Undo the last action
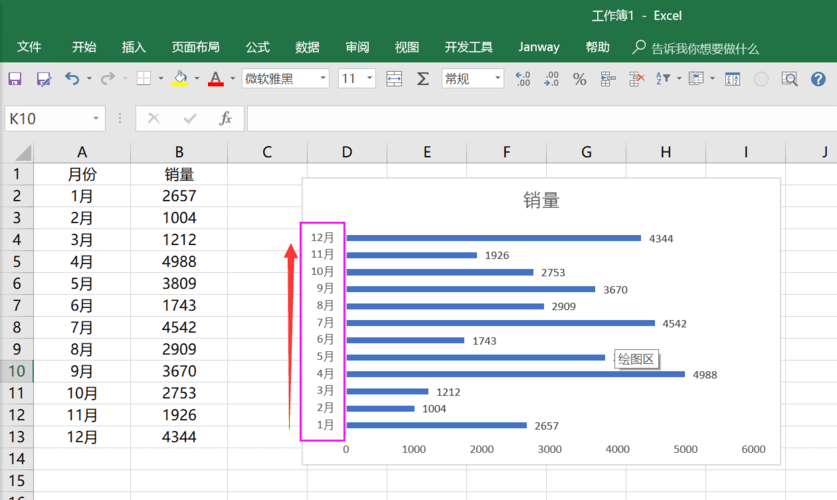The image size is (837, 500). coord(72,79)
